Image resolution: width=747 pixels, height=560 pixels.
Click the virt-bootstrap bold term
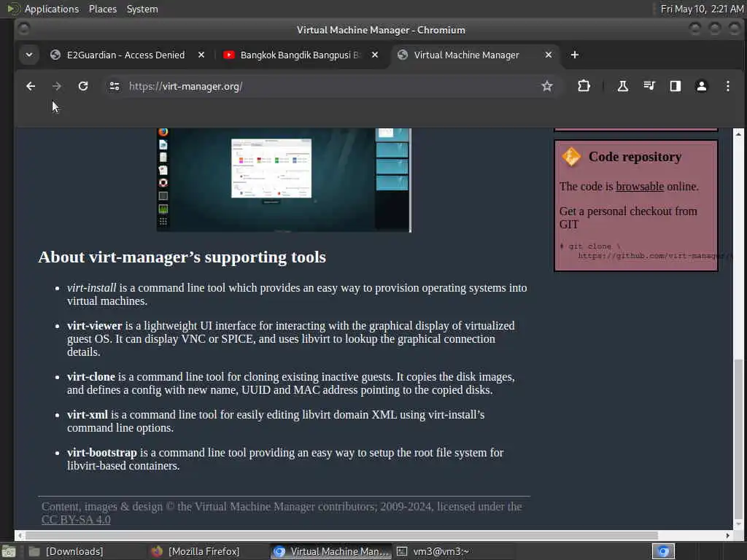coord(101,452)
